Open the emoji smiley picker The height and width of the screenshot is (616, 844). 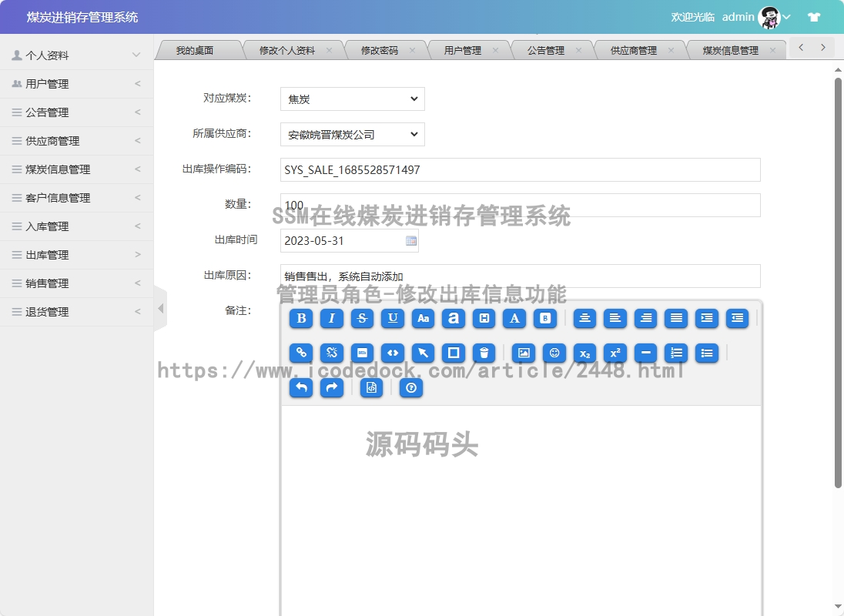(x=554, y=353)
